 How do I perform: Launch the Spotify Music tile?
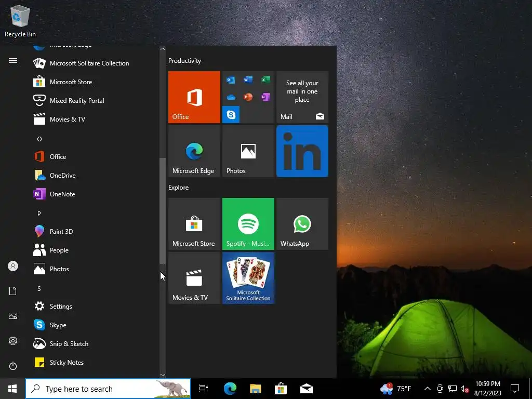[248, 224]
